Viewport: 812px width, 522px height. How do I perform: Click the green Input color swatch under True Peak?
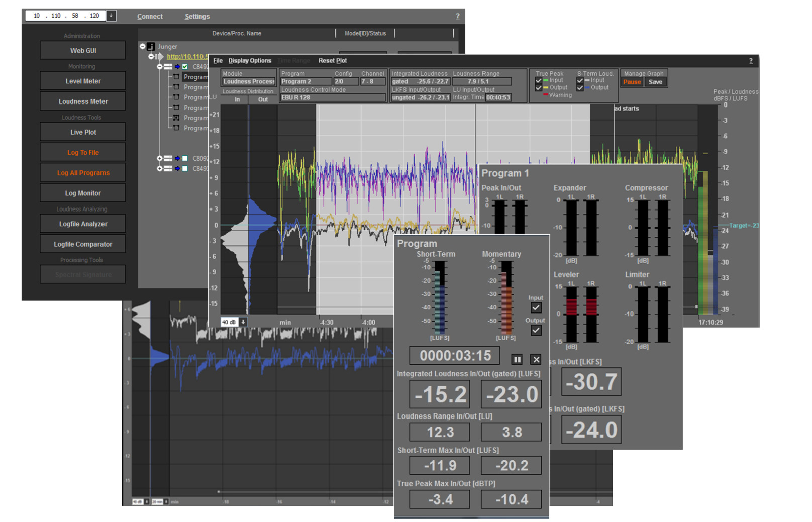point(546,79)
